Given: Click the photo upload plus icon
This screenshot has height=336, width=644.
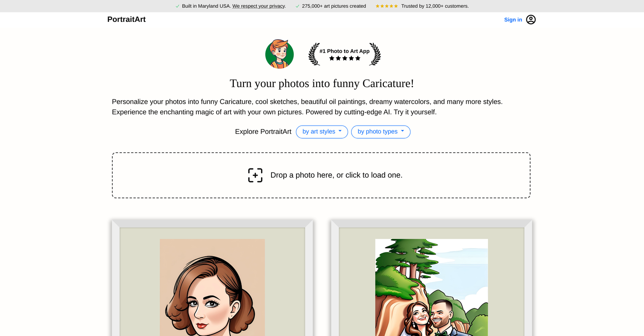Looking at the screenshot, I should pos(255,175).
